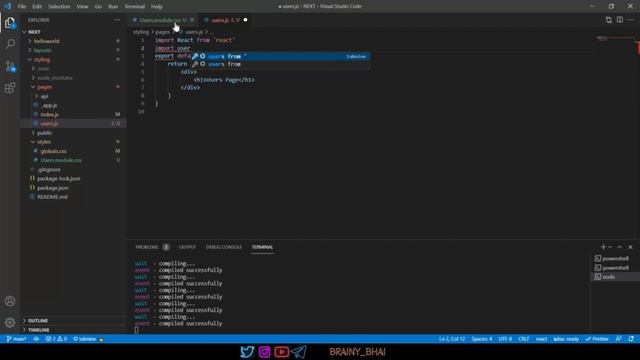This screenshot has width=640, height=360.
Task: Open the Edit menu
Action: 37,7
